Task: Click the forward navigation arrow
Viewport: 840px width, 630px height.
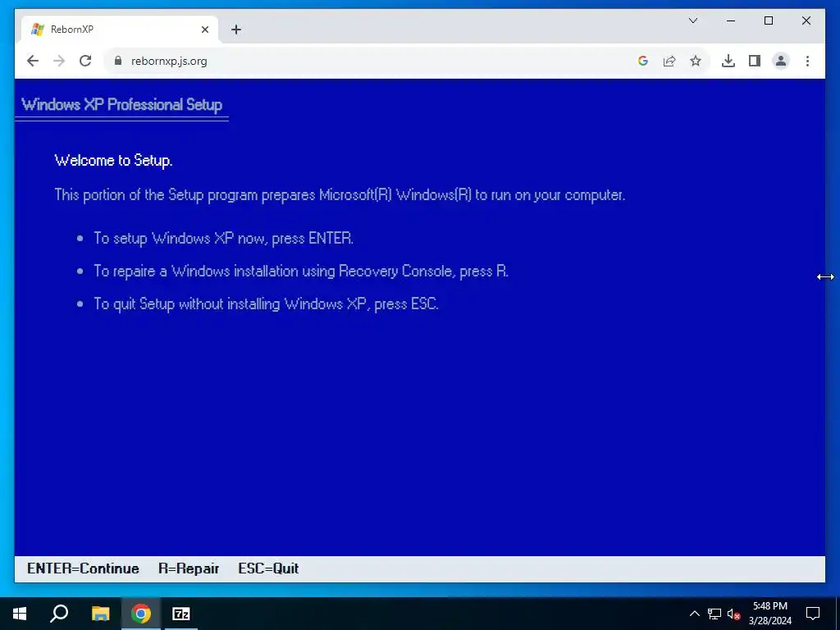Action: (x=59, y=61)
